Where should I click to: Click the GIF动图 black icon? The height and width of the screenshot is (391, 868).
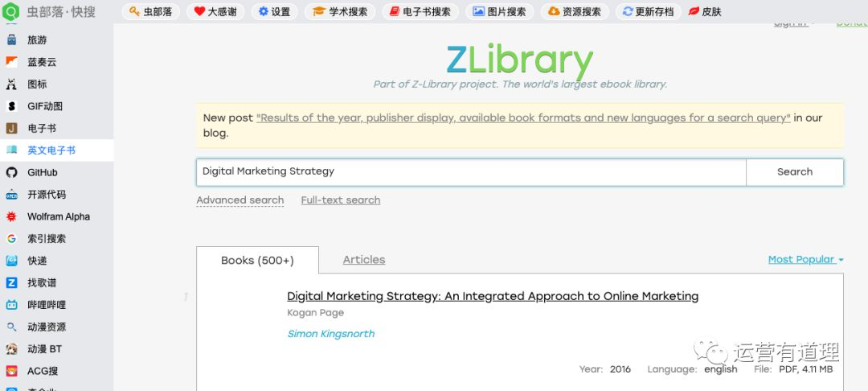pyautogui.click(x=11, y=106)
